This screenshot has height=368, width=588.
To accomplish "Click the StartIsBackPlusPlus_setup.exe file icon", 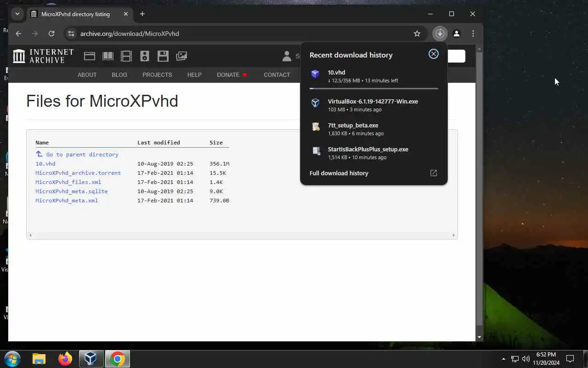I will click(315, 151).
